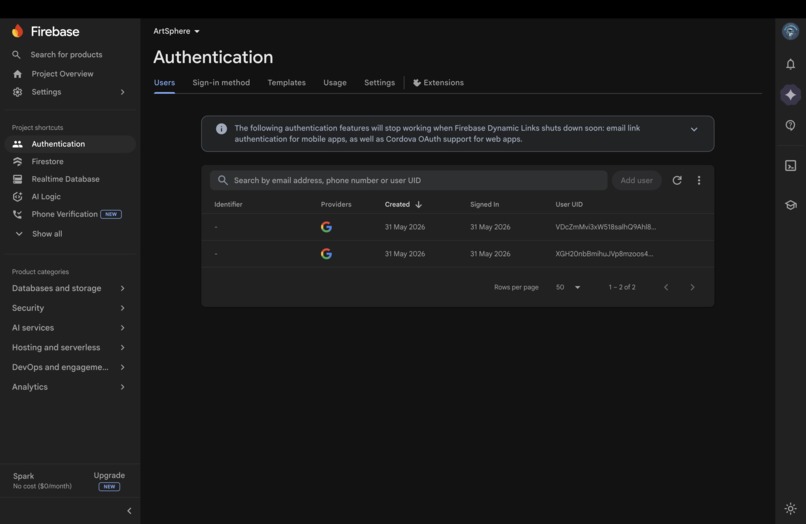Viewport: 806px width, 524px height.
Task: Expand the Settings submenu arrow
Action: (x=122, y=92)
